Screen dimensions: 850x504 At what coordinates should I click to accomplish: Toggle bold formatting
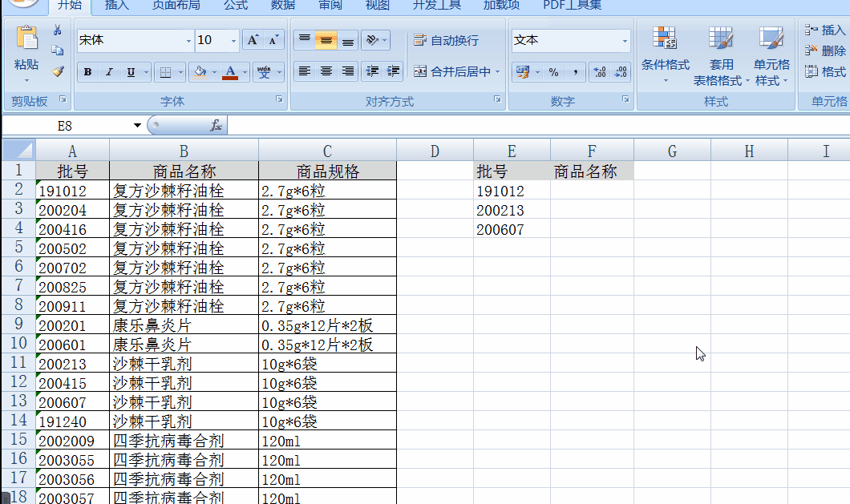pos(87,71)
